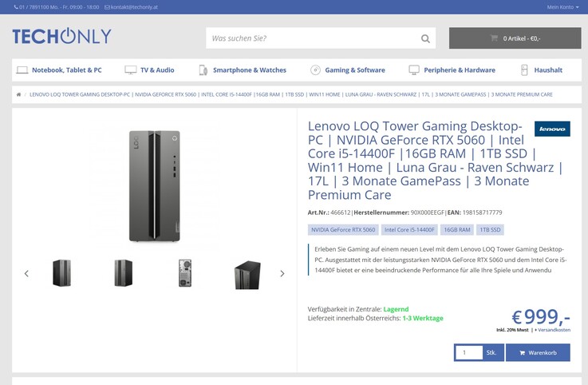The height and width of the screenshot is (385, 588).
Task: Click the TECHONLY logo
Action: click(x=62, y=36)
